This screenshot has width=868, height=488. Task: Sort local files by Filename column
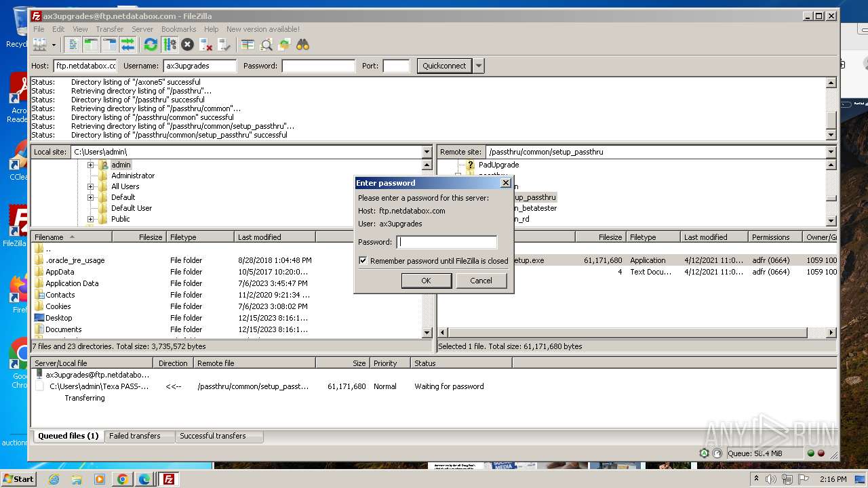click(72, 237)
